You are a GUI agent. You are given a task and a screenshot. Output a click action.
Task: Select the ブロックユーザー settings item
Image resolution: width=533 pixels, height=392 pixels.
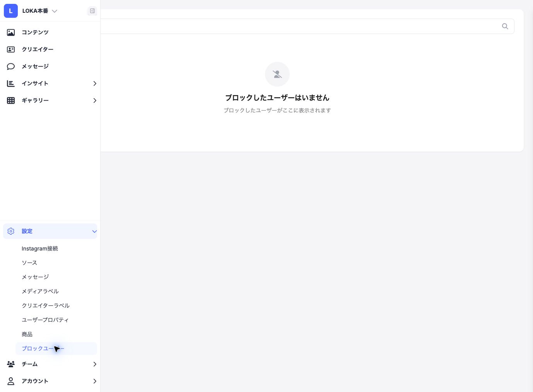pos(56,349)
